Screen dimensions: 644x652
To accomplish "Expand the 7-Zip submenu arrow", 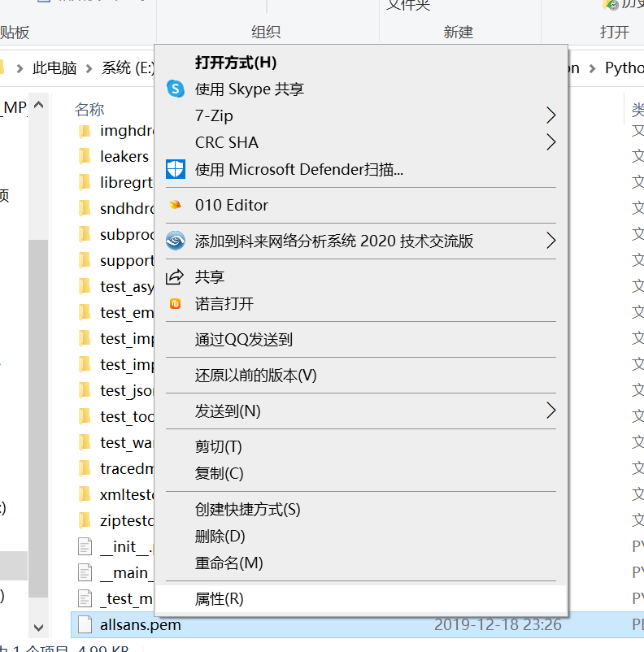I will (x=550, y=115).
